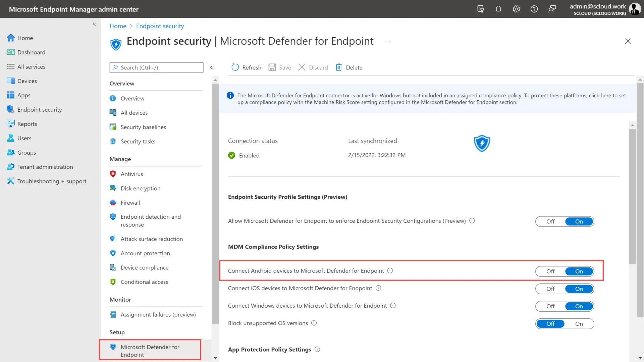Collapse the main left navigation pane
This screenshot has height=362, width=644.
tap(94, 24)
